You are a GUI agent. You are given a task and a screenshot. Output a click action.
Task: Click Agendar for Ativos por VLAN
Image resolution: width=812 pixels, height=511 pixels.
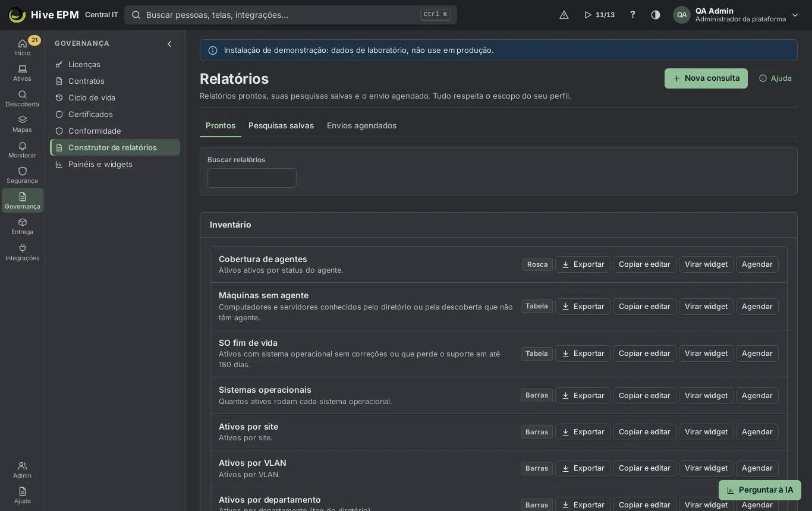click(757, 468)
